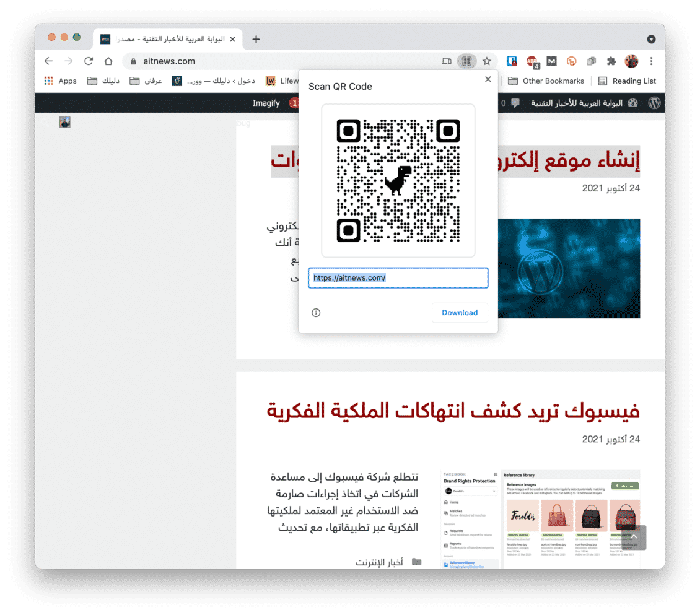The image size is (700, 615).
Task: Open the دليلك bookmarks folder
Action: click(103, 81)
